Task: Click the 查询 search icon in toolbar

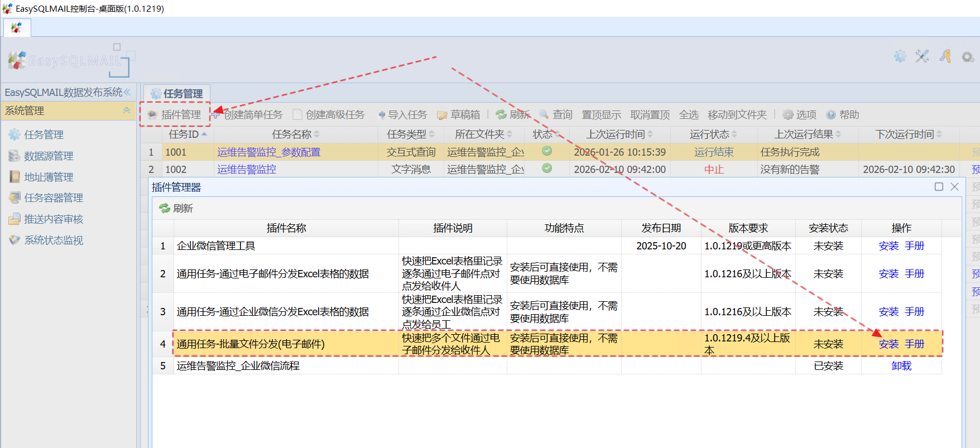Action: pyautogui.click(x=544, y=115)
